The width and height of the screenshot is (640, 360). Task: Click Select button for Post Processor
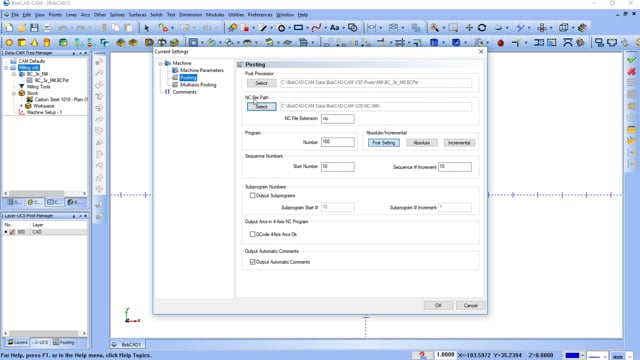(261, 83)
